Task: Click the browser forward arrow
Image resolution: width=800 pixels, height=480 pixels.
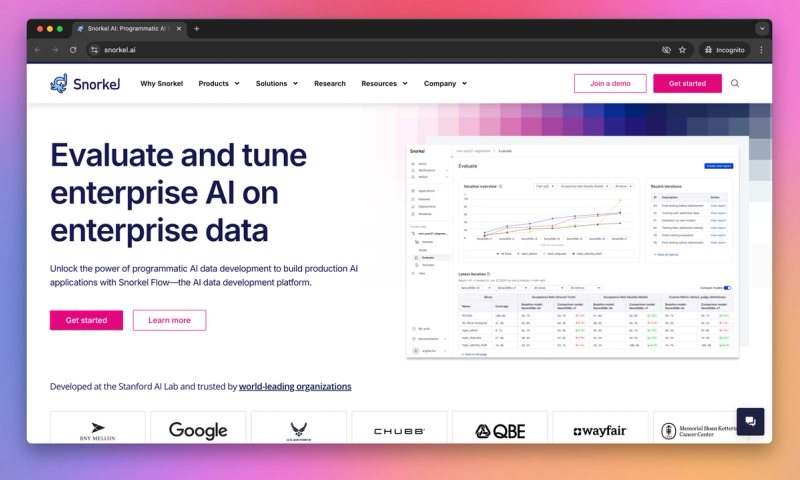Action: [55, 50]
